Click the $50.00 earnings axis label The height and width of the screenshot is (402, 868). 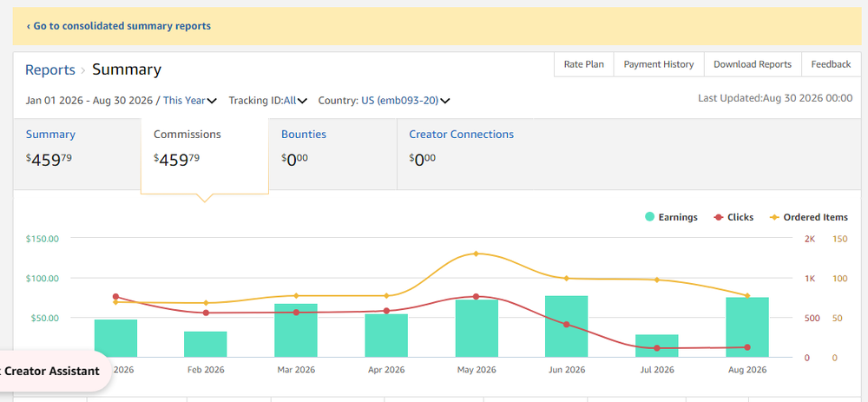pyautogui.click(x=44, y=318)
